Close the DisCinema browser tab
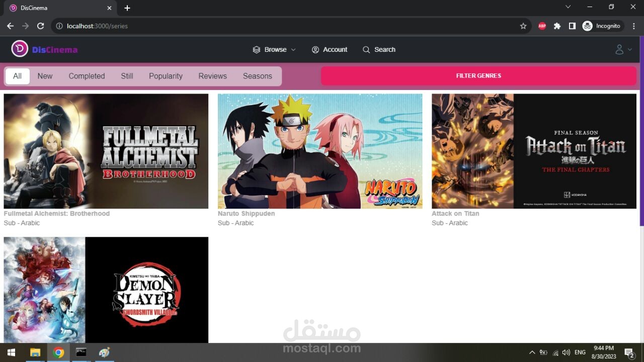This screenshot has height=362, width=644. click(109, 8)
